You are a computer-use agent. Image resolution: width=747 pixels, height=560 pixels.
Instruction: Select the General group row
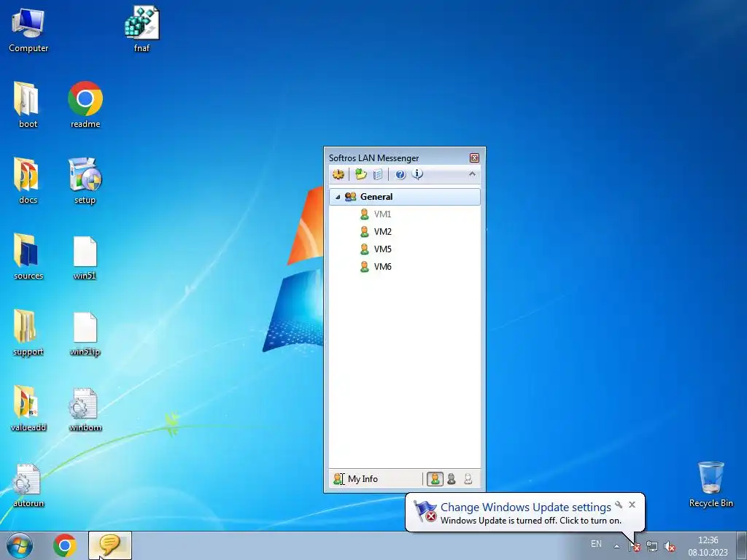tap(404, 197)
